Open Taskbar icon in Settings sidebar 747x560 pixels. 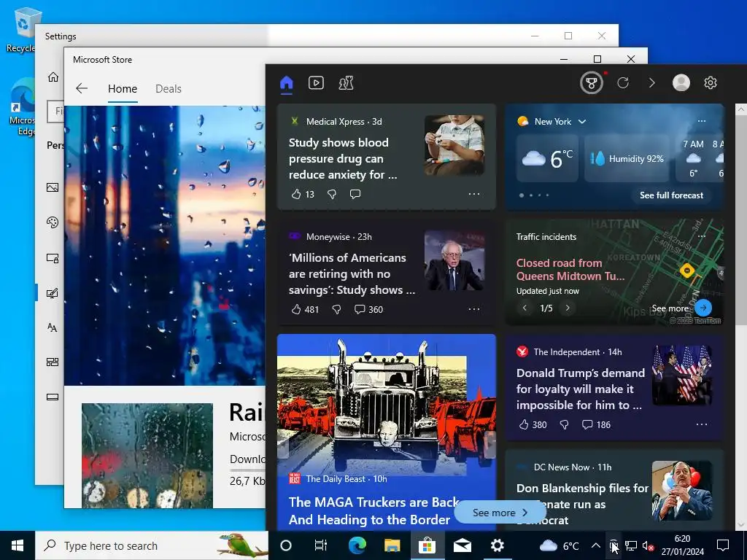[x=53, y=397]
